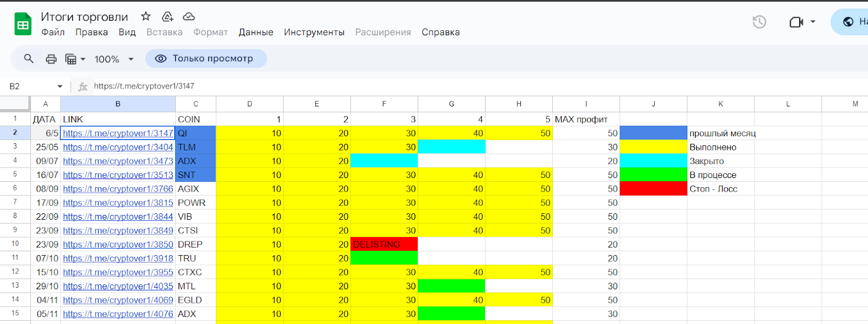Open the cryptover1/3404 link
This screenshot has width=868, height=324.
(x=118, y=147)
